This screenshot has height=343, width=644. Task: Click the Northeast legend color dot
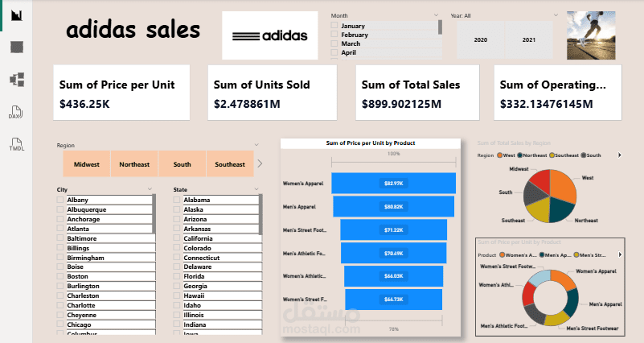tap(520, 155)
